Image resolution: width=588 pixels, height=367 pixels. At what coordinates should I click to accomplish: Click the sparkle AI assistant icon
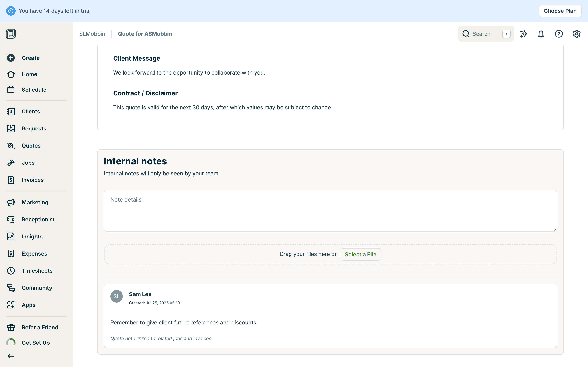[523, 34]
